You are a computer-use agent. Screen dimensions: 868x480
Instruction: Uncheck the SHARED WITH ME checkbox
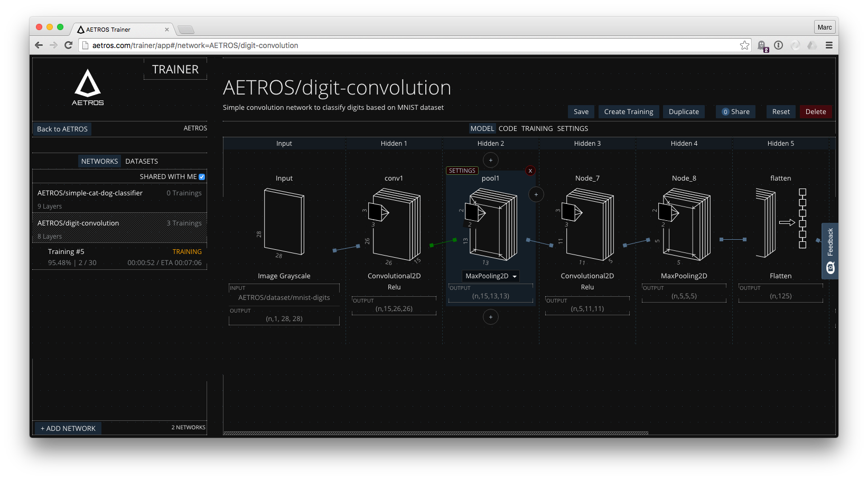[x=201, y=176]
